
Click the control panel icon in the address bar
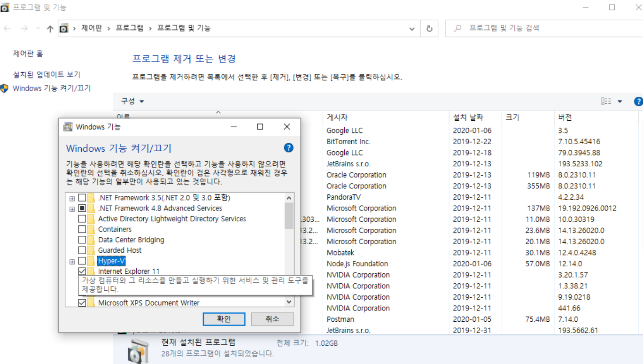(64, 29)
